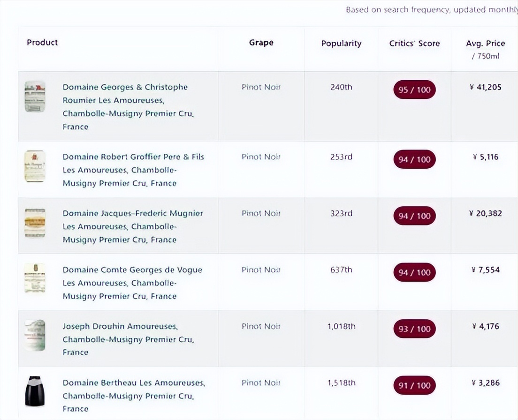Image resolution: width=518 pixels, height=420 pixels.
Task: Click the ¥ 41,205 average price
Action: pyautogui.click(x=486, y=87)
